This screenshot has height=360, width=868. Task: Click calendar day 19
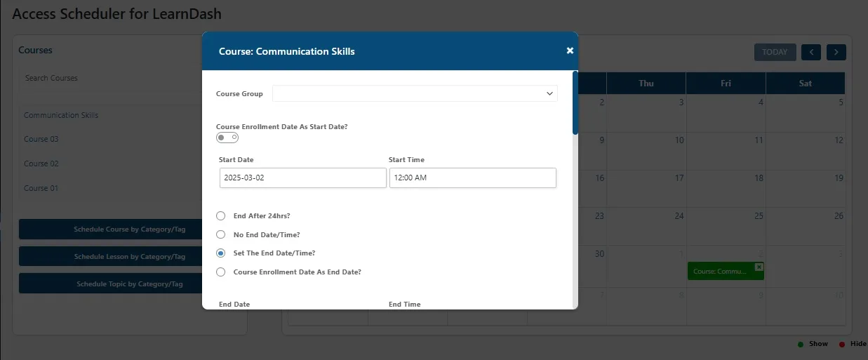pos(839,178)
